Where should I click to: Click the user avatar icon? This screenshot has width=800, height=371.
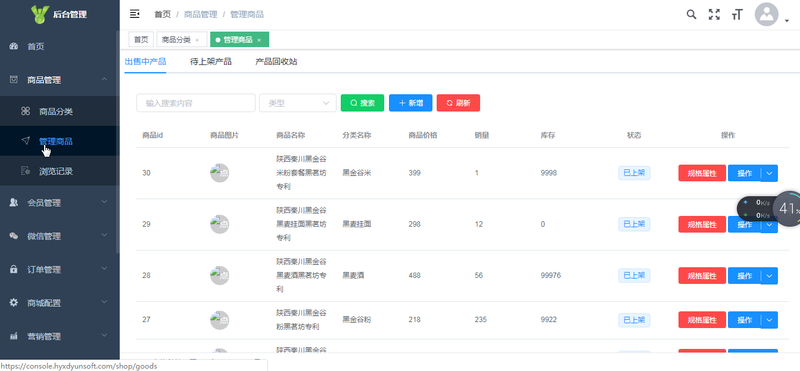coord(766,15)
